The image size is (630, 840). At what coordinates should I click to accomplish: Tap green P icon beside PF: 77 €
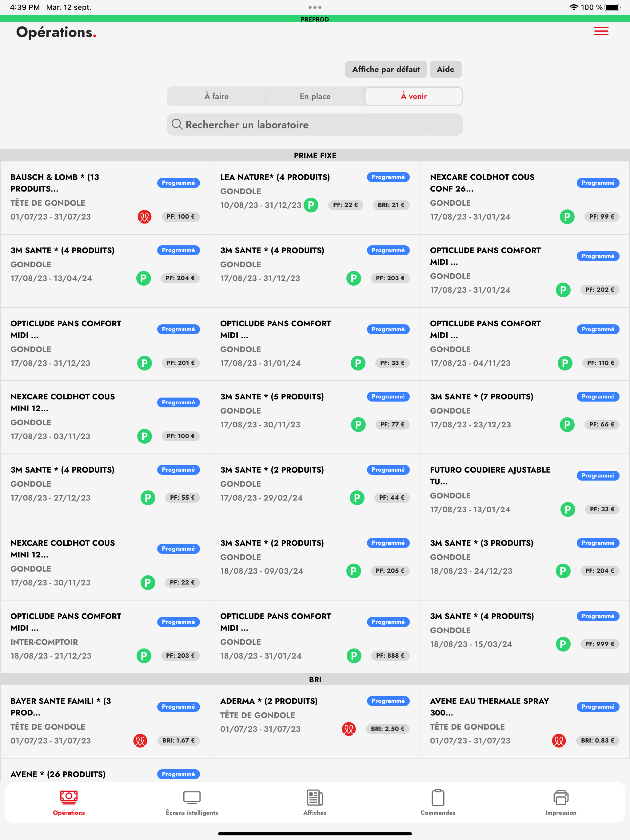[358, 425]
